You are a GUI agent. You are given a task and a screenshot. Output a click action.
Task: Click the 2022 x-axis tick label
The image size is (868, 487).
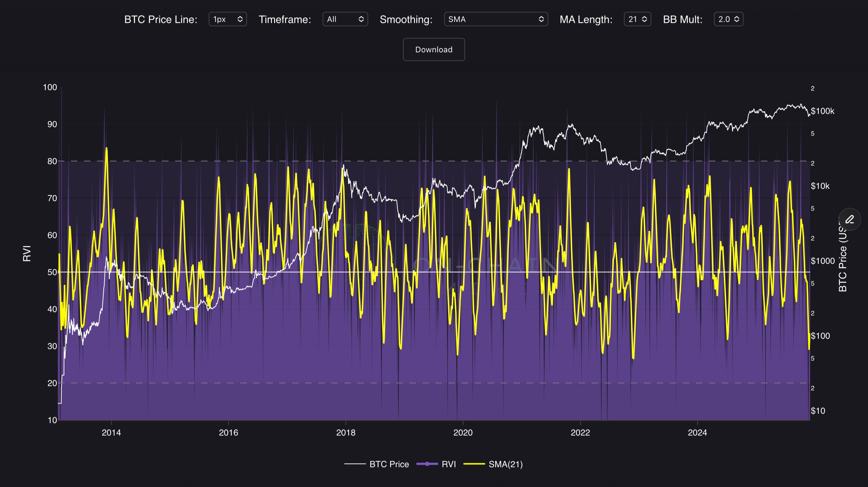click(x=580, y=433)
